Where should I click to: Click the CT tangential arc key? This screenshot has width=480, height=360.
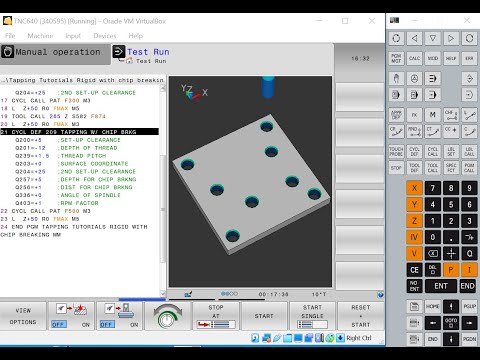pos(433,131)
